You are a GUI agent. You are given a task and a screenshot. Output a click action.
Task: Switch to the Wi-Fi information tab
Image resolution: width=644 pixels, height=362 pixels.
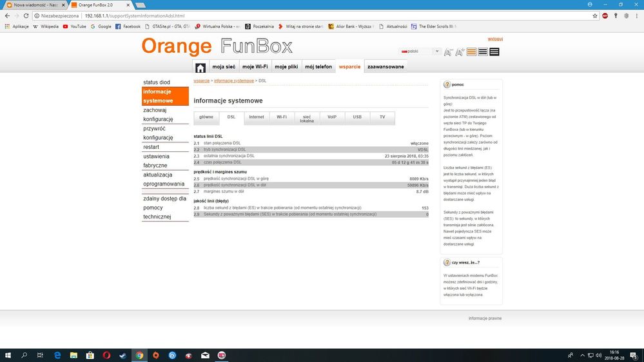click(282, 117)
